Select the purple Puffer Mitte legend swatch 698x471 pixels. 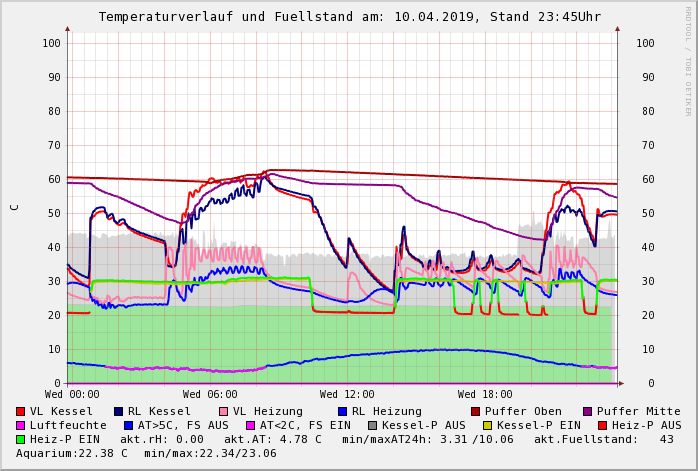click(x=587, y=411)
